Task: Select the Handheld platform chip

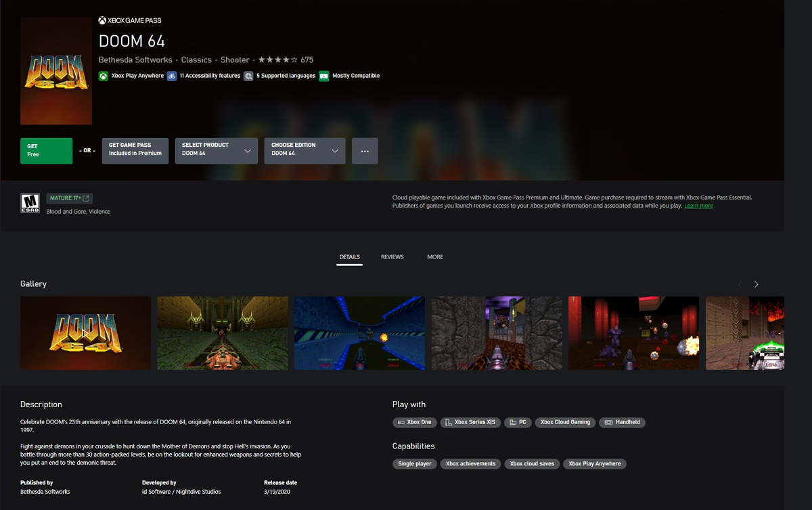Action: click(623, 422)
